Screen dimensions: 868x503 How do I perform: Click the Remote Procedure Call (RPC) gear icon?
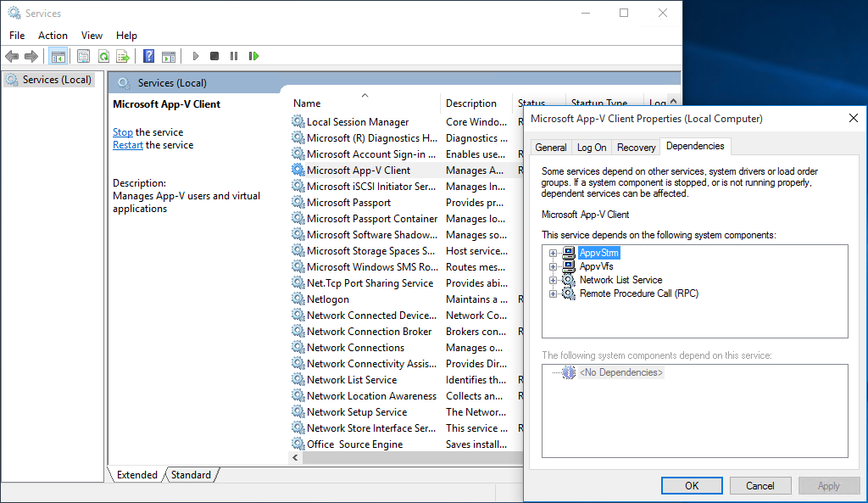[x=569, y=293]
